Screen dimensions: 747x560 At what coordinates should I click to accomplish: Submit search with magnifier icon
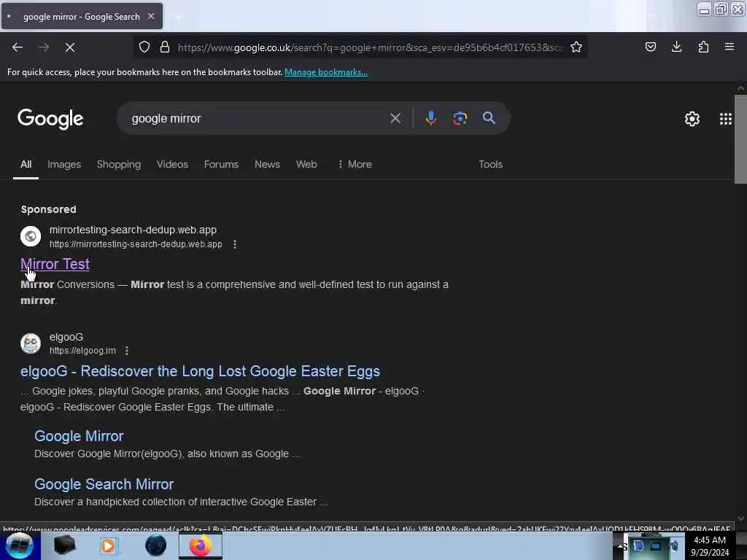click(x=489, y=118)
